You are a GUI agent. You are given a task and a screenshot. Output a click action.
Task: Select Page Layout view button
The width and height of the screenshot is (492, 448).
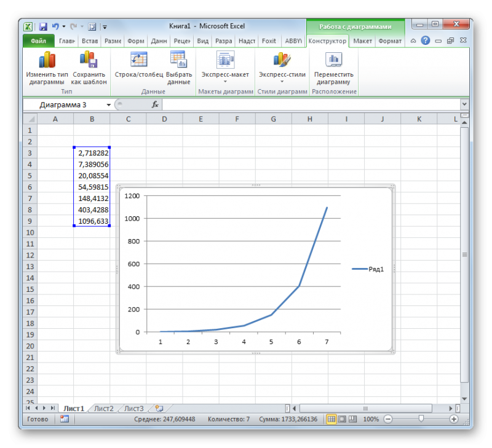coord(342,419)
